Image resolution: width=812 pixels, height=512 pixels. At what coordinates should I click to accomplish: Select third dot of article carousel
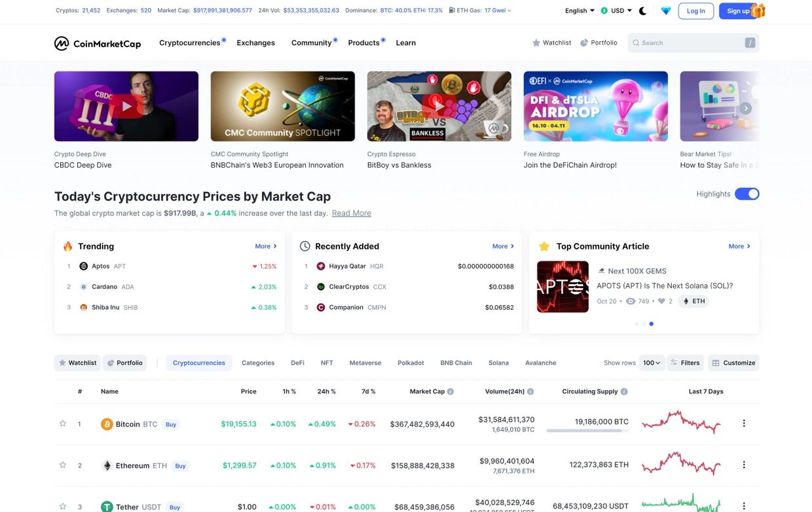tap(651, 323)
